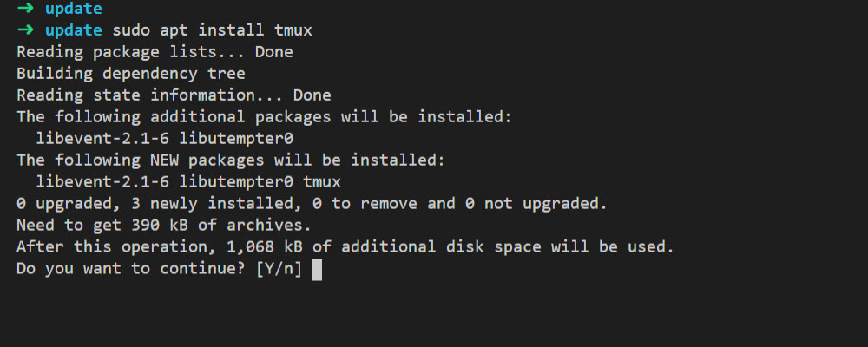Click the "0 upgraded, 3 newly installed" summary line
Viewport: 868px width, 347px height.
pyautogui.click(x=312, y=204)
